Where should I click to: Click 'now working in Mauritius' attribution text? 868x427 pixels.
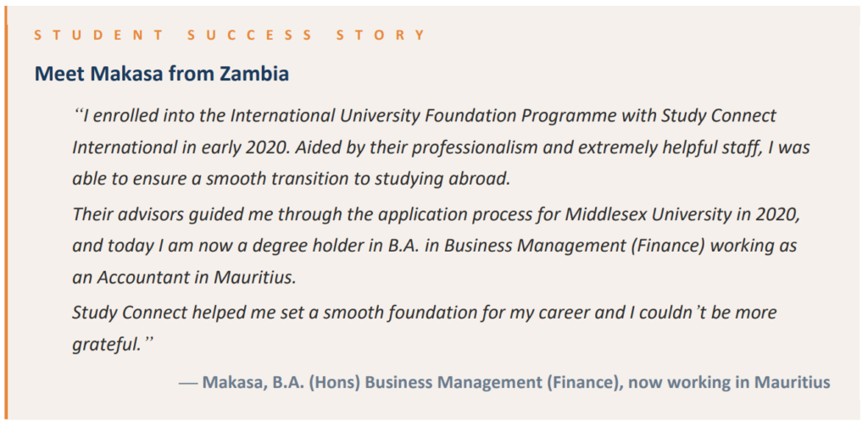[x=730, y=382]
